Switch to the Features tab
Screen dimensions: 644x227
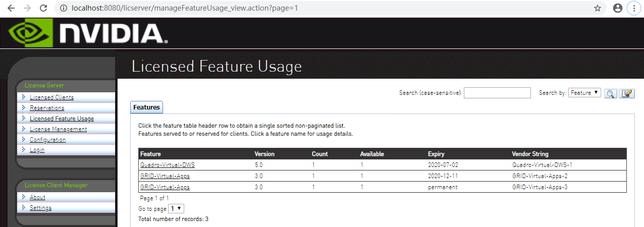pyautogui.click(x=146, y=107)
